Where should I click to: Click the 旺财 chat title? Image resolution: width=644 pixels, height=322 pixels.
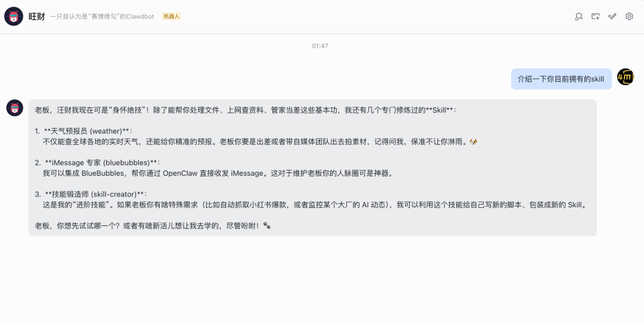pos(36,16)
